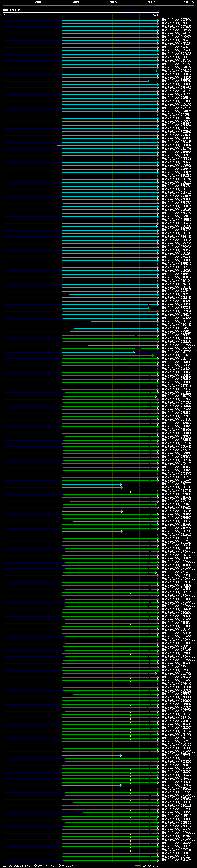197x868 pixels.
Task: Select hit UniRef100_P49946
Action: (176, 836)
